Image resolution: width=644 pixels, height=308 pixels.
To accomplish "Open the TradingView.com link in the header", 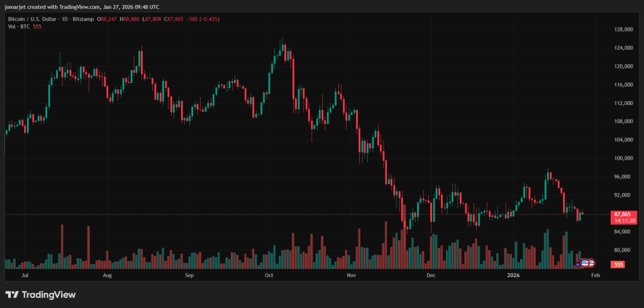I will [74, 7].
